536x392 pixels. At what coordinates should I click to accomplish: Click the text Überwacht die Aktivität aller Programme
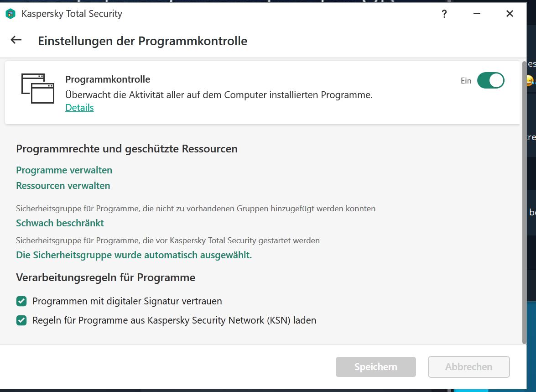[219, 95]
